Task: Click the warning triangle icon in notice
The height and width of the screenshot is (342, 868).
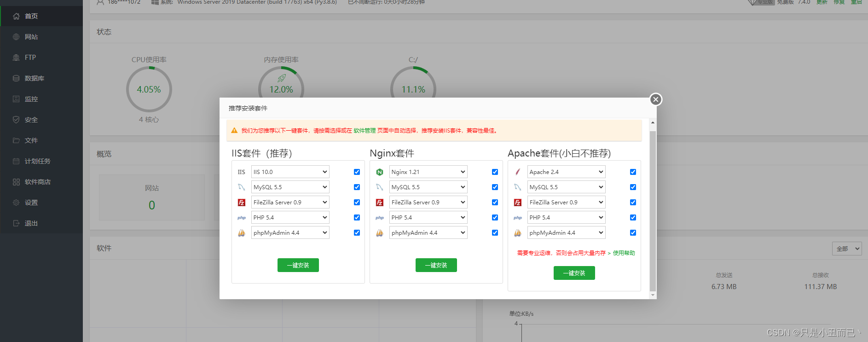Action: pyautogui.click(x=234, y=131)
